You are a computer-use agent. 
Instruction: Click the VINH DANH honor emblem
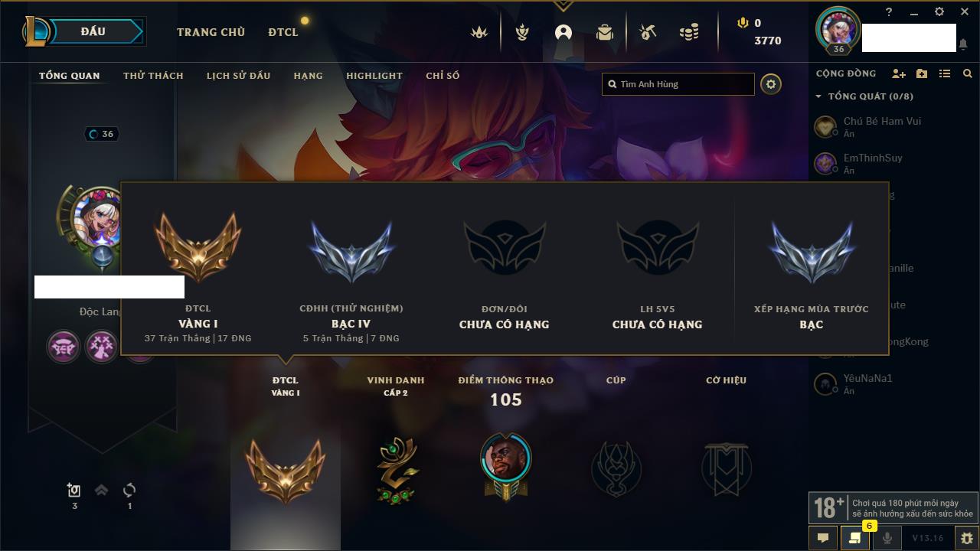(x=397, y=469)
